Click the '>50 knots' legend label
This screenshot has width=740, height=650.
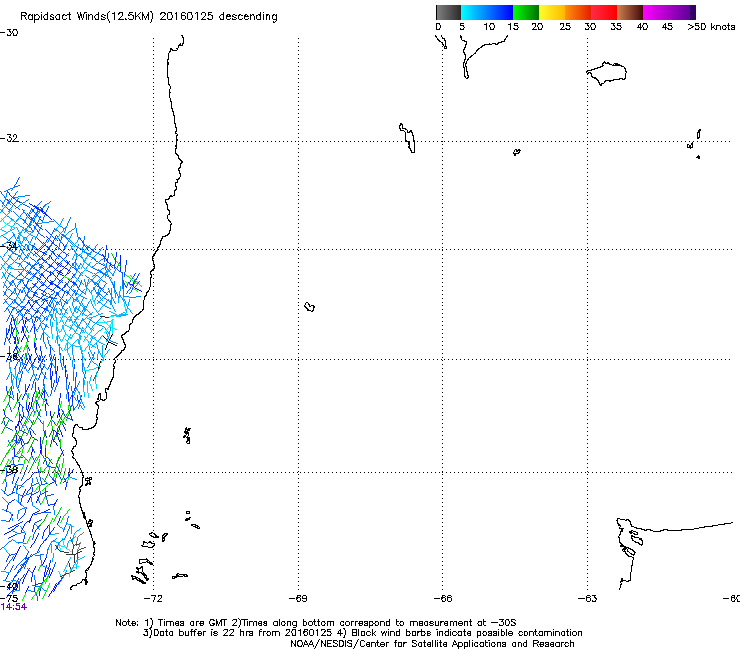point(711,27)
